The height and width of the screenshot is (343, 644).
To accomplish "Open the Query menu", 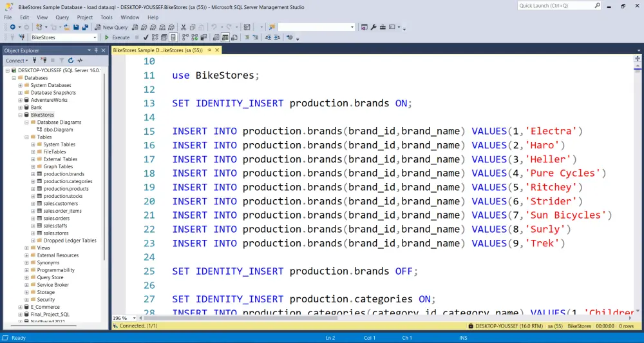I will (62, 17).
